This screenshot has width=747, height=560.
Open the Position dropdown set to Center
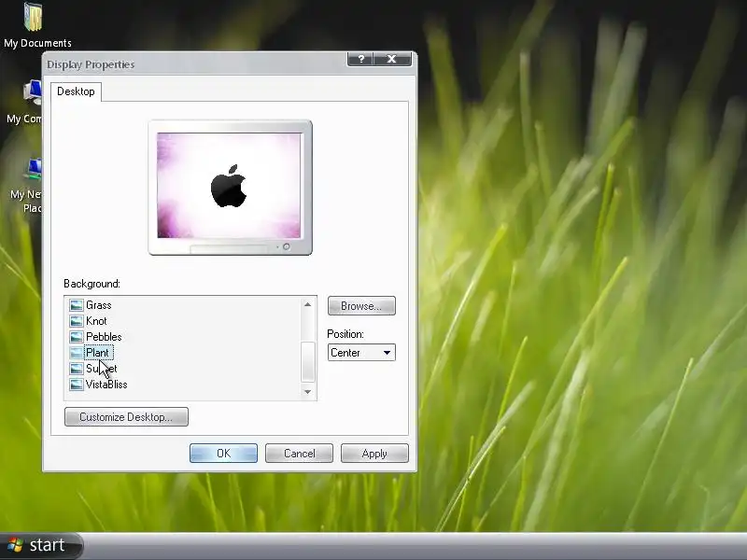pyautogui.click(x=361, y=353)
